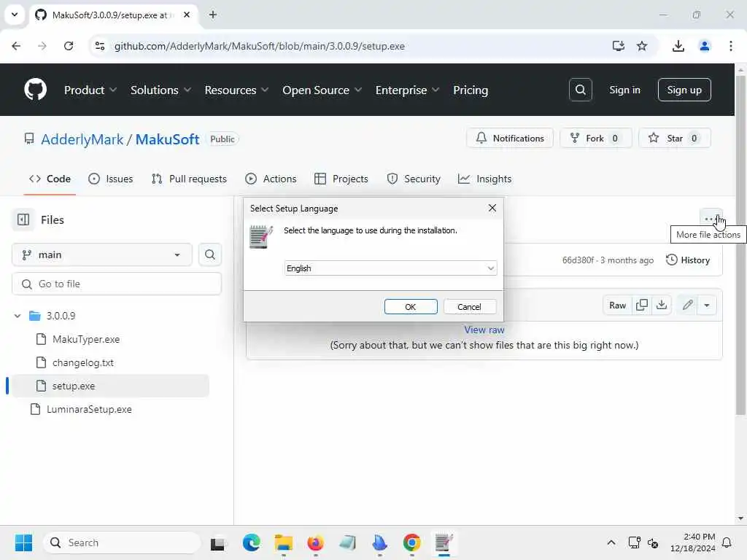Expand the Solutions menu
The image size is (747, 560).
tap(160, 90)
